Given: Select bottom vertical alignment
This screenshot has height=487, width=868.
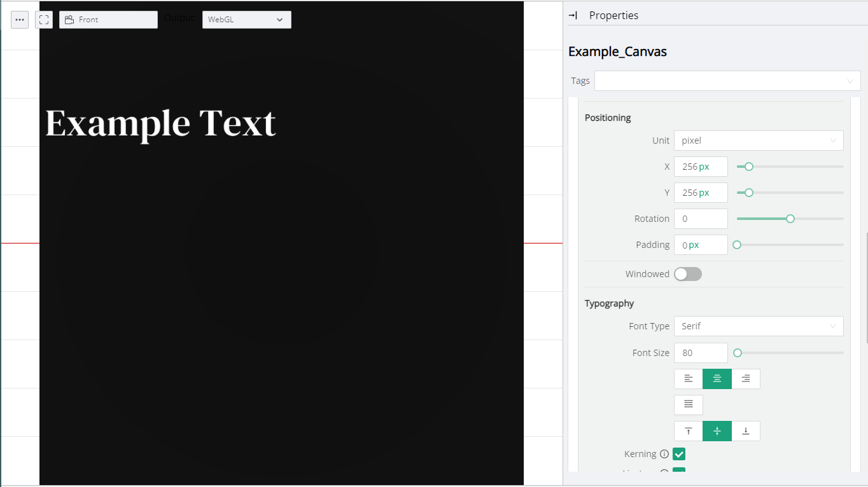Looking at the screenshot, I should (746, 431).
